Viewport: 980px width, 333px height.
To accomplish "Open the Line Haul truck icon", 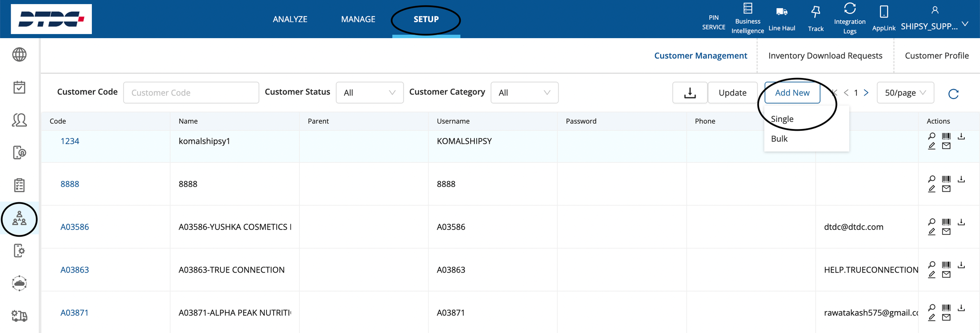I will pyautogui.click(x=782, y=12).
